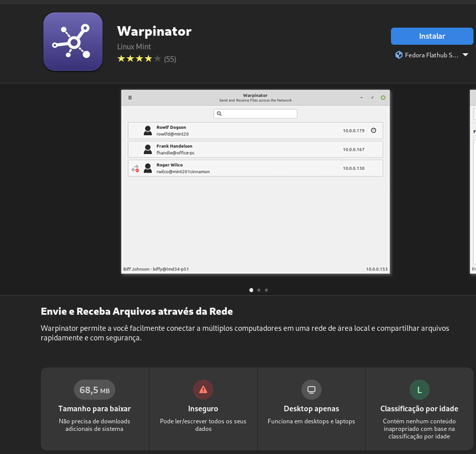
Task: Click the purple Warpinator app icon
Action: click(x=73, y=42)
